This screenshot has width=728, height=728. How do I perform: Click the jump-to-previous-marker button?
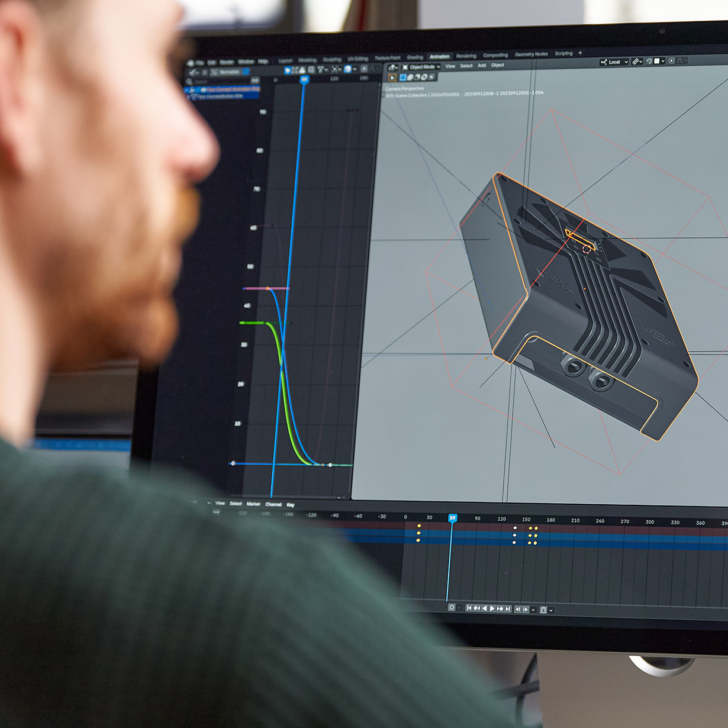[x=518, y=610]
